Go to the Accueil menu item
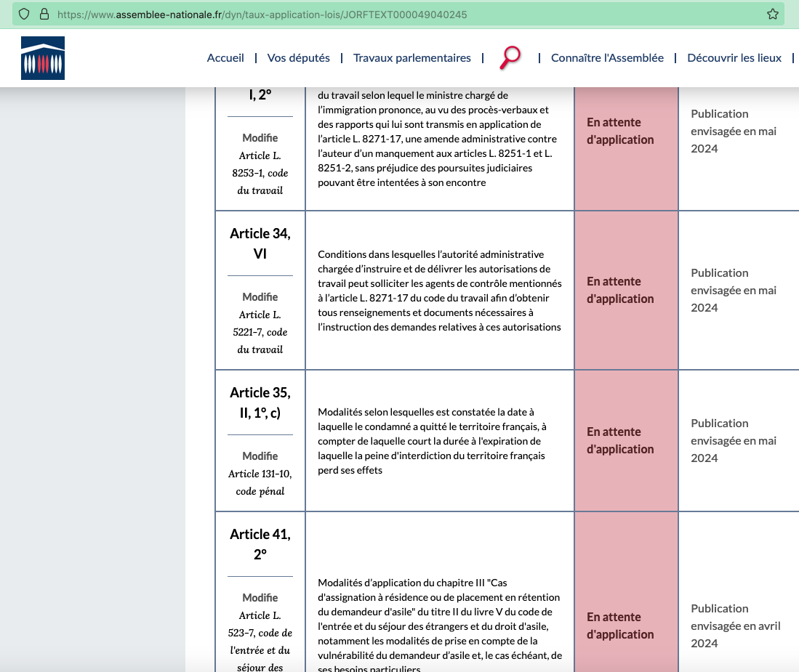The height and width of the screenshot is (672, 799). pos(225,58)
